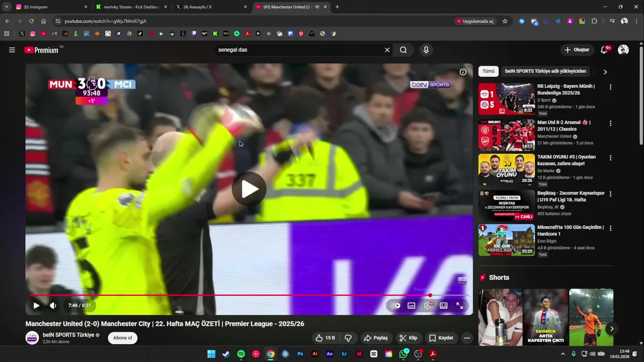Mute the video volume
Viewport: 644px width, 362px height.
[x=53, y=305]
